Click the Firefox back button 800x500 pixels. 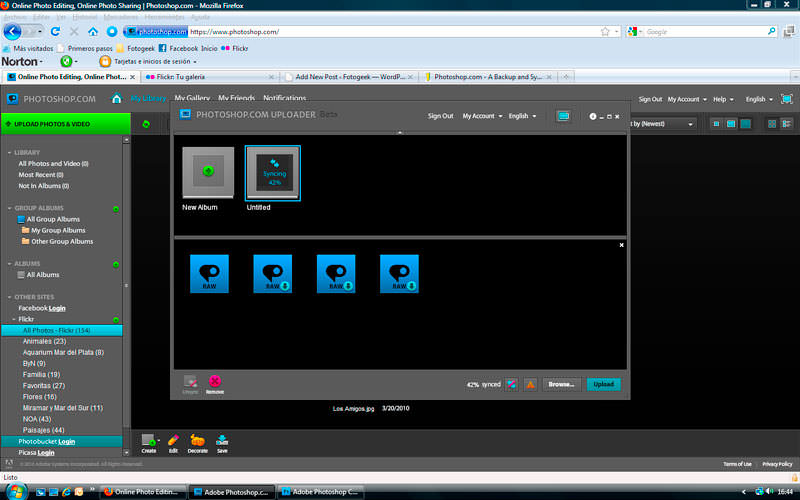[x=12, y=32]
